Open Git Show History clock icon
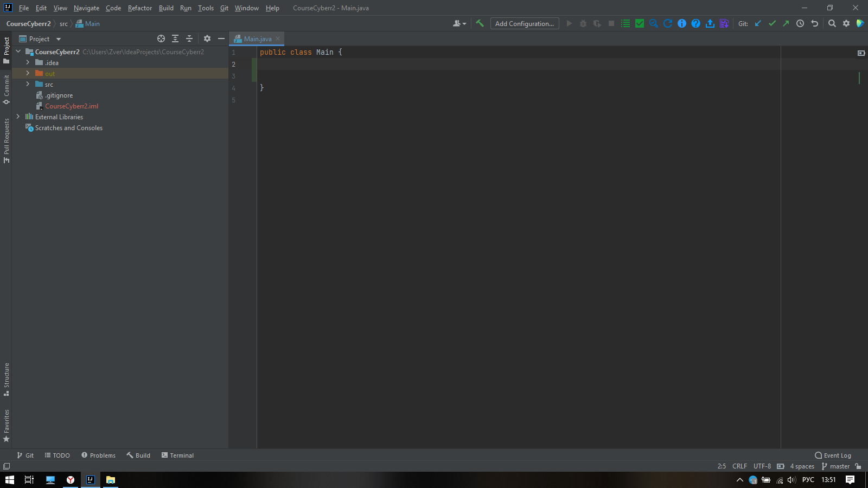868x488 pixels. pos(800,23)
